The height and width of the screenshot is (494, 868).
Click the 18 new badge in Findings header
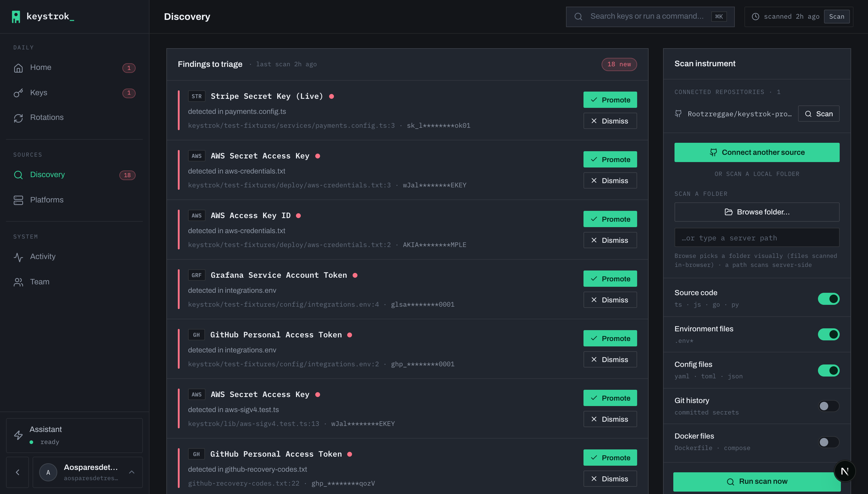click(x=619, y=64)
